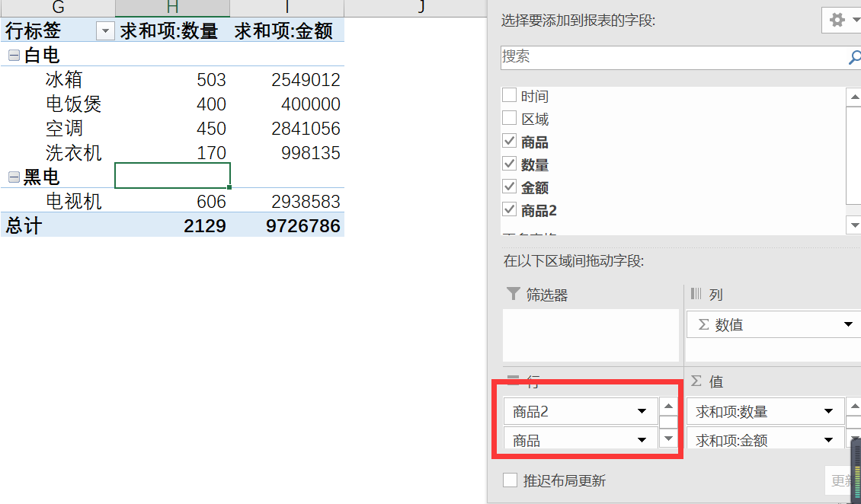Viewport: 861px width, 504px height.
Task: Uncheck the 商品2 field checkbox
Action: click(x=509, y=209)
